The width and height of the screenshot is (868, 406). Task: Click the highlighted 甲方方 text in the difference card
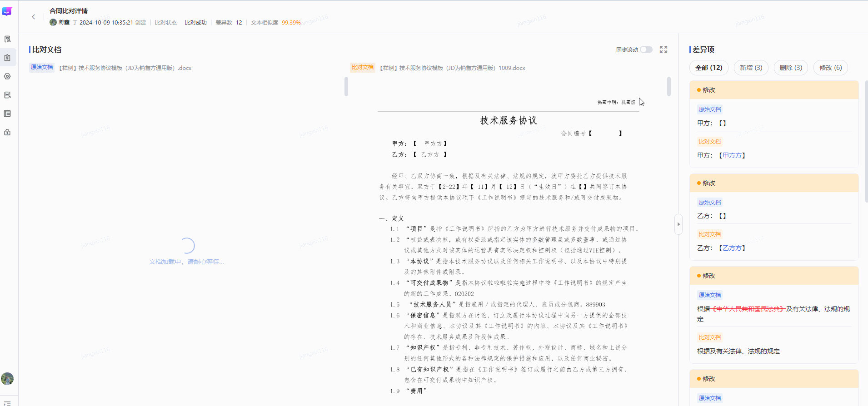[732, 155]
